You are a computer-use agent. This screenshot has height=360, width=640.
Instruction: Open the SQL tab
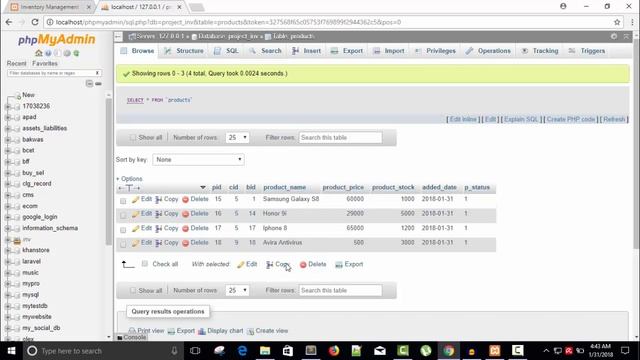[x=227, y=51]
